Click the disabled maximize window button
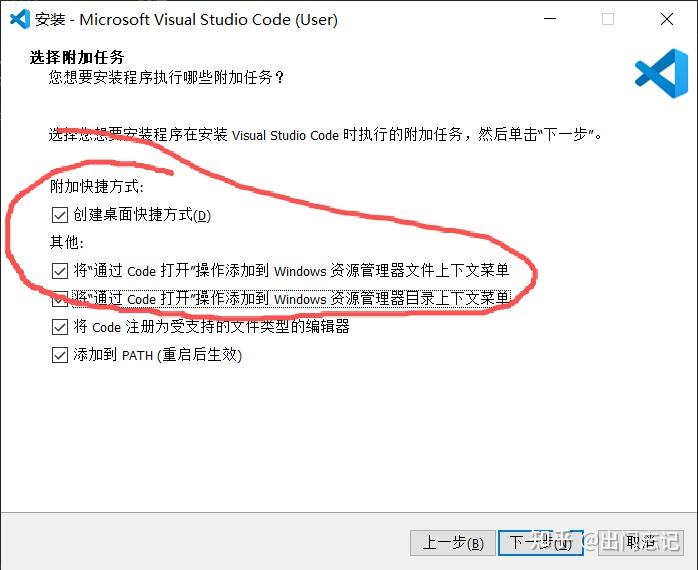 pos(608,19)
